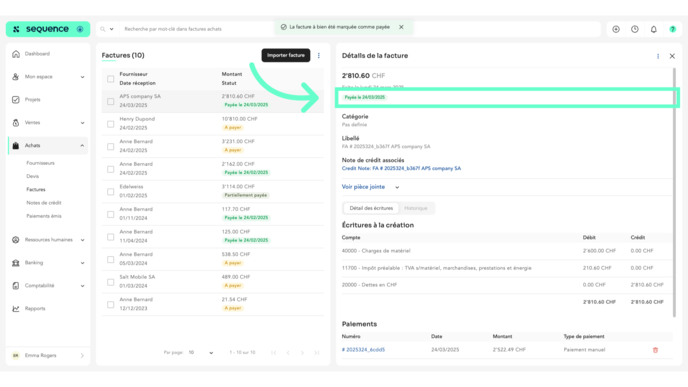
Task: Expand the Ressources humaines chevron
Action: coord(82,240)
